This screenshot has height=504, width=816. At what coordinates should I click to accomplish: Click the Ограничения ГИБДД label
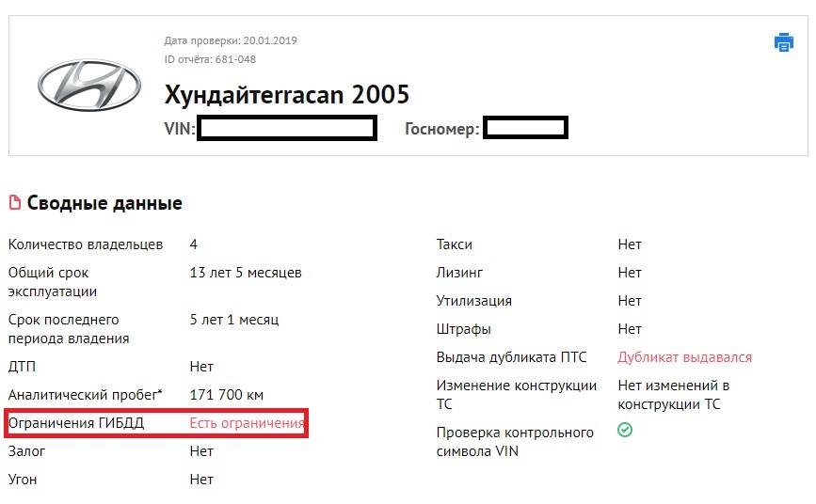tap(76, 423)
